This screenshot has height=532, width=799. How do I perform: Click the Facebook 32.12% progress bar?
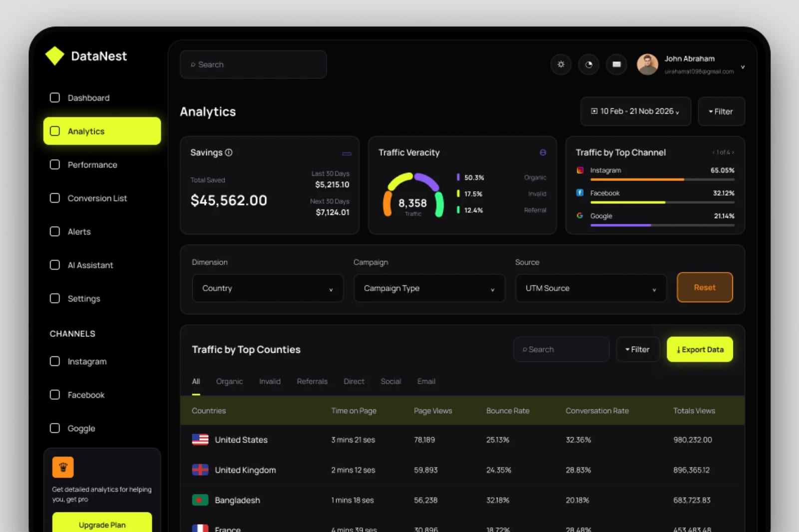tap(662, 202)
